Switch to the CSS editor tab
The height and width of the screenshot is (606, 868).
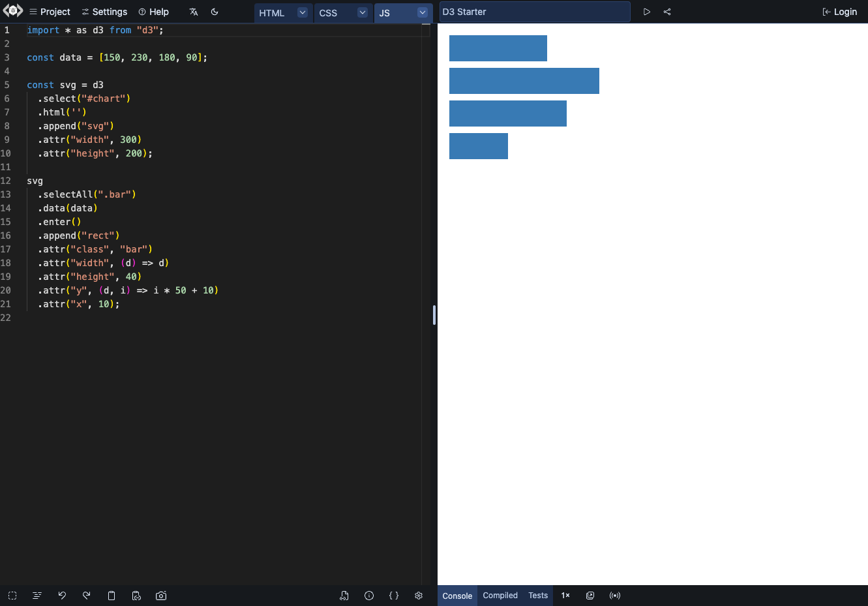(328, 13)
